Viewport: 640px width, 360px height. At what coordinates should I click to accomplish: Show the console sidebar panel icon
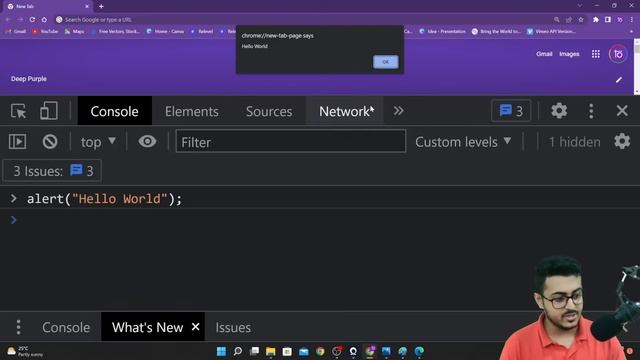coord(18,142)
